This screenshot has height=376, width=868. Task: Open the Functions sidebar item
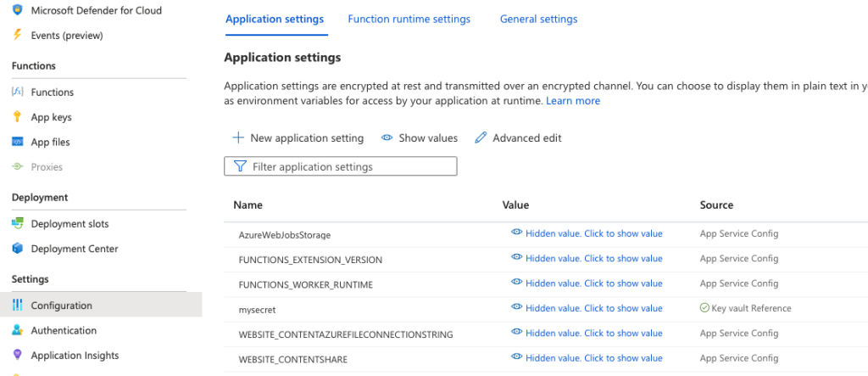pyautogui.click(x=52, y=92)
